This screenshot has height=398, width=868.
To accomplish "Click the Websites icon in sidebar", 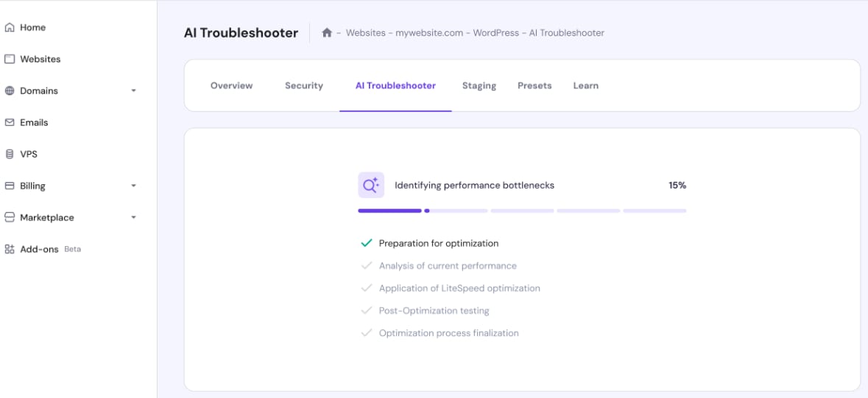I will 10,60.
